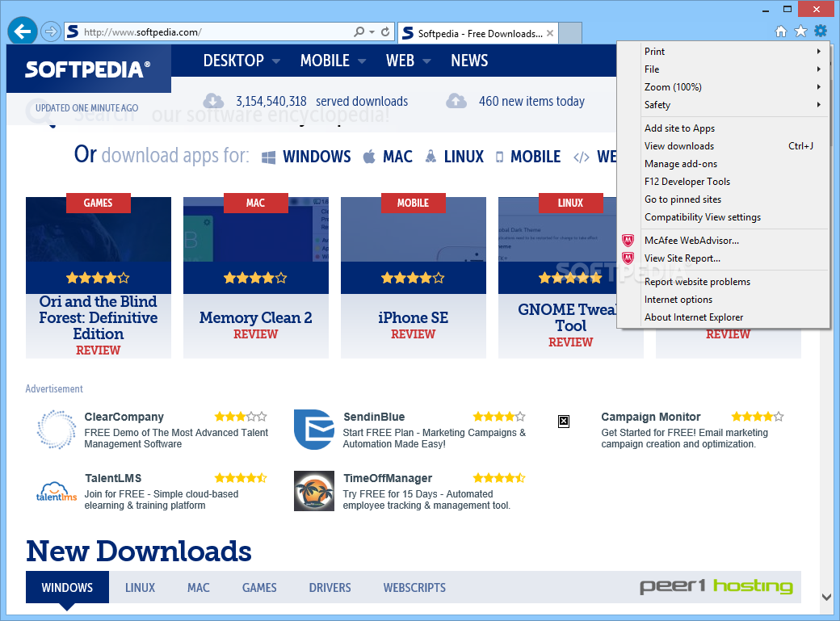Open a new tab with the blank tab button

[570, 33]
